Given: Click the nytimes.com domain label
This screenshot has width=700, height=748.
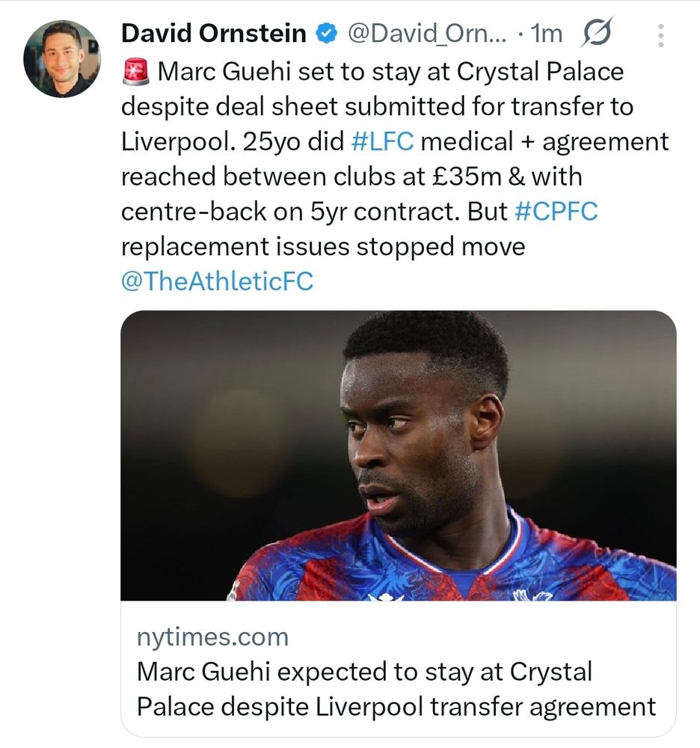Looking at the screenshot, I should click(x=212, y=638).
